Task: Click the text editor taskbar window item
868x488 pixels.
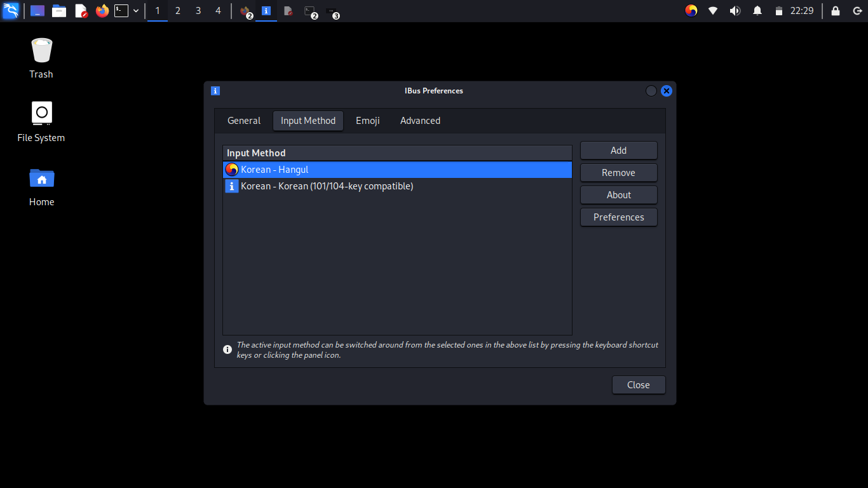Action: (x=288, y=11)
